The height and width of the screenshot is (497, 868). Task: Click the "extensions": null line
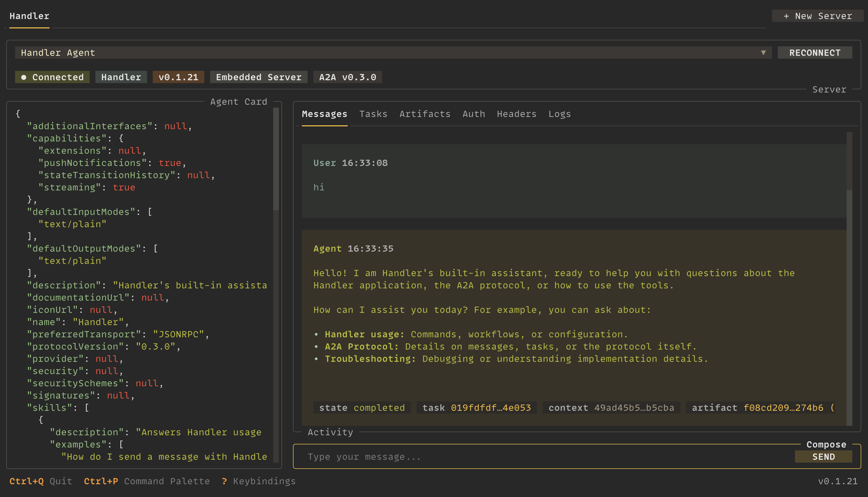pos(92,151)
